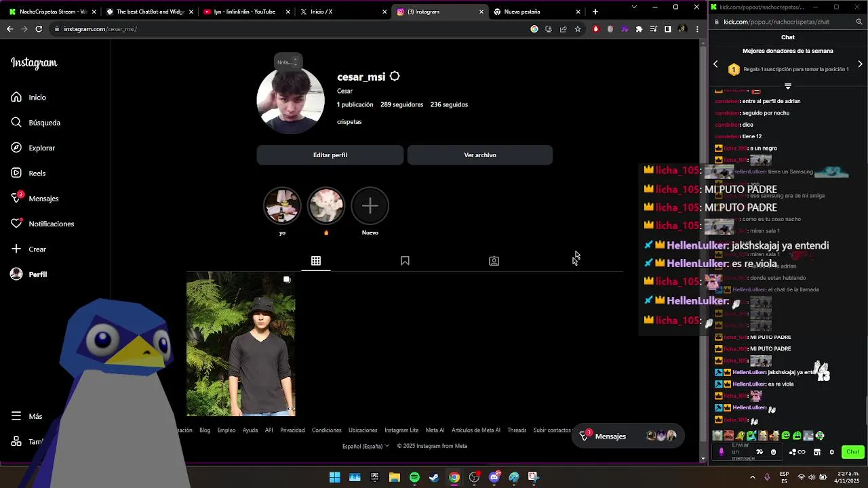This screenshot has height=488, width=868.
Task: Click the Threads footer link
Action: 517,430
